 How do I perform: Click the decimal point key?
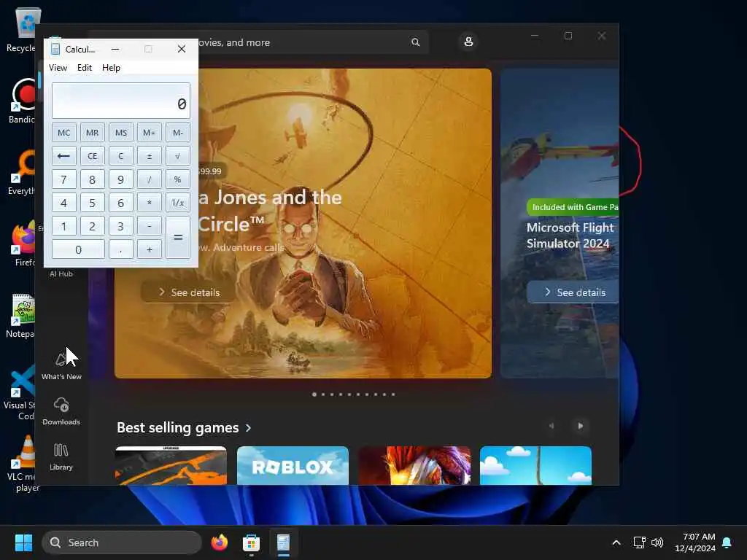click(x=121, y=249)
